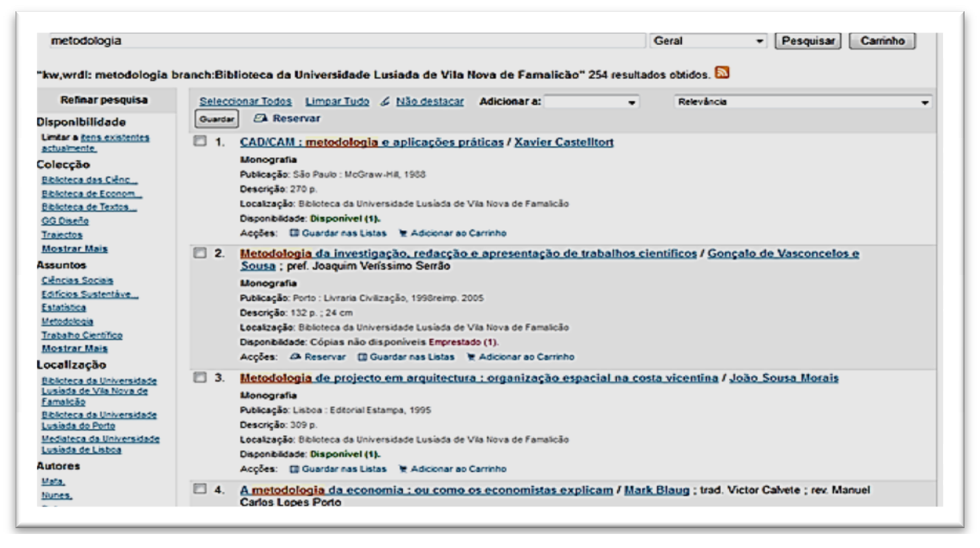The width and height of the screenshot is (980, 548).
Task: Click the Pesquisar button
Action: pos(807,41)
